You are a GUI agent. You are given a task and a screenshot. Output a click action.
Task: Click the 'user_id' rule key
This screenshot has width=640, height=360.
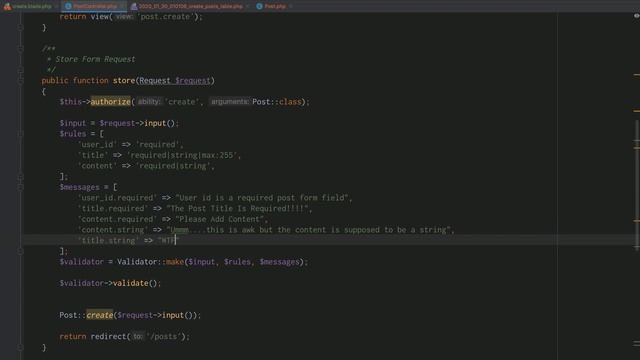click(x=97, y=144)
